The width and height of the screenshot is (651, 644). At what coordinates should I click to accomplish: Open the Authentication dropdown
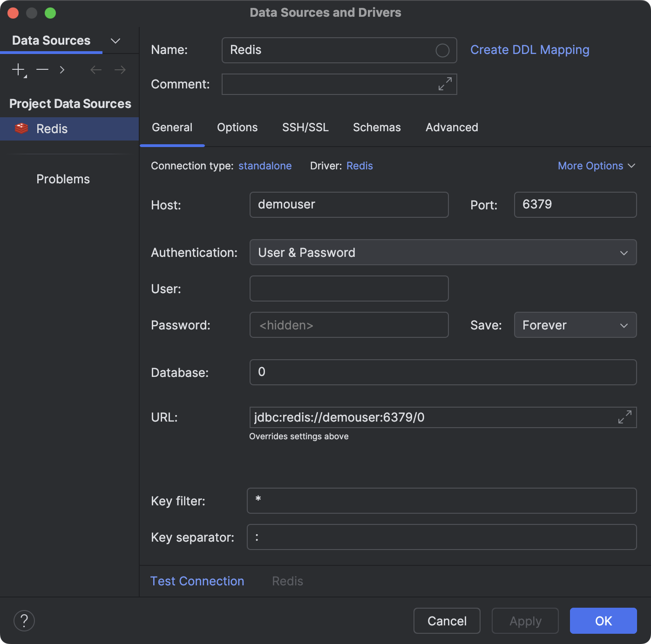(443, 253)
